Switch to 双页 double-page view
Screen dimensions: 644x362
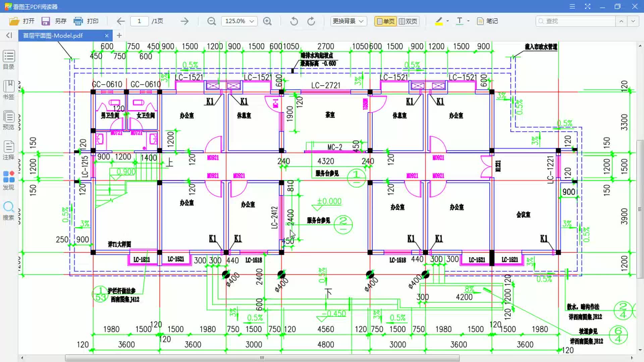click(408, 21)
